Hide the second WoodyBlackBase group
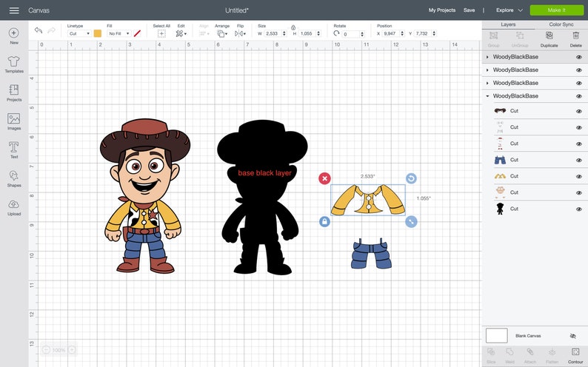Screen dimensions: 588x367 (578, 70)
